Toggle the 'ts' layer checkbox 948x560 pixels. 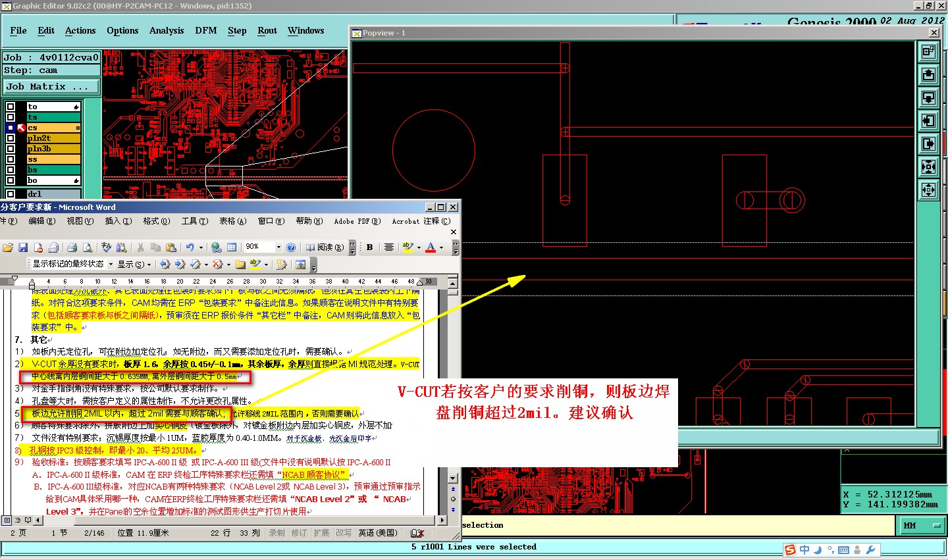(x=11, y=117)
